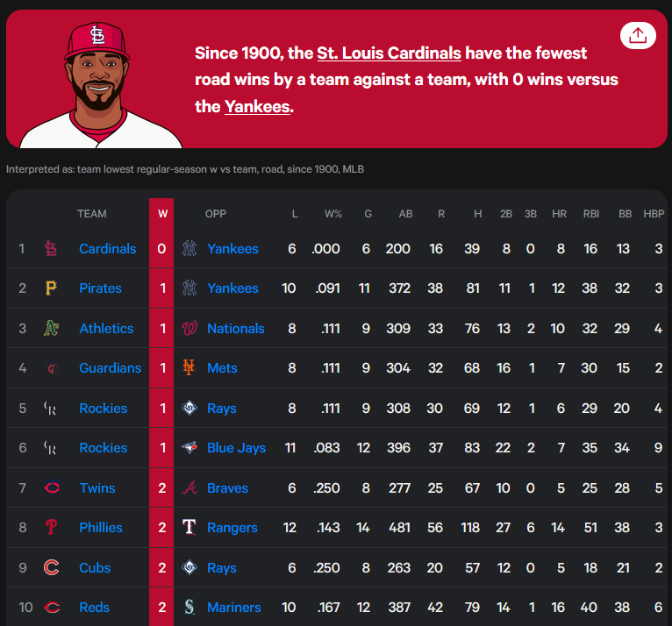The height and width of the screenshot is (626, 672).
Task: Open the Blue Jays opponent link
Action: [236, 448]
